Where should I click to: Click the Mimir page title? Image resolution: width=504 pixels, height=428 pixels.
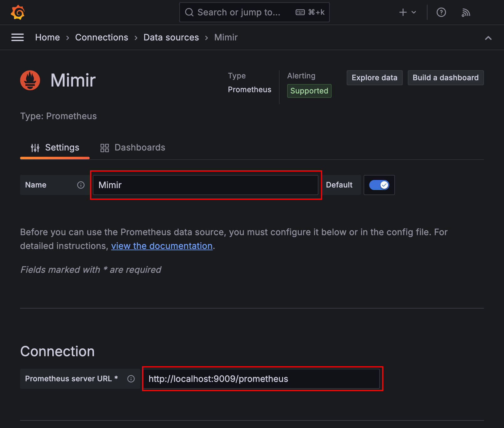(73, 80)
